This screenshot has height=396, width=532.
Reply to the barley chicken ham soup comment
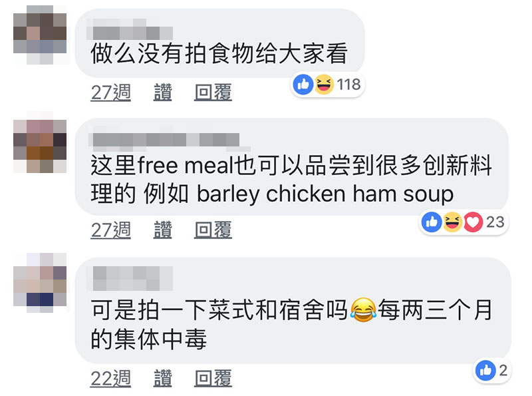[213, 230]
